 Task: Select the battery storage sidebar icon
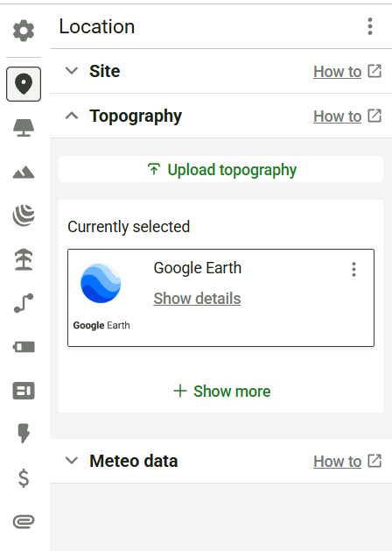[24, 347]
